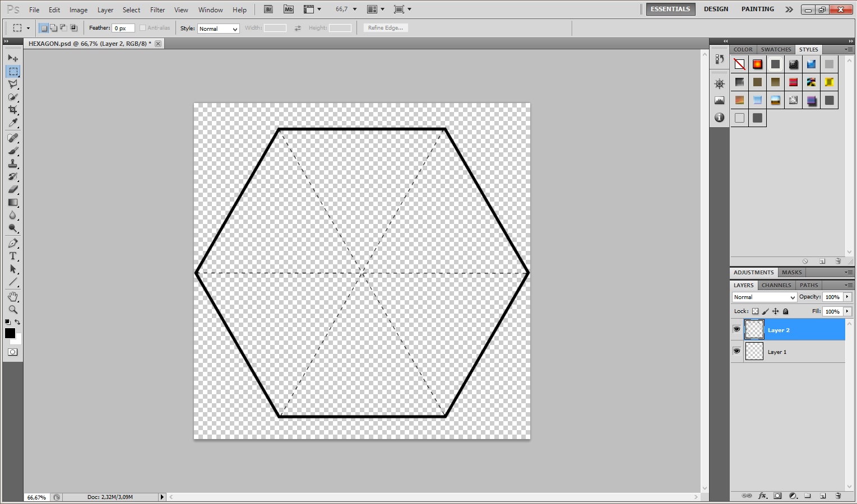Screen dimensions: 857x504
Task: Open the Style dropdown in options bar
Action: coord(218,29)
